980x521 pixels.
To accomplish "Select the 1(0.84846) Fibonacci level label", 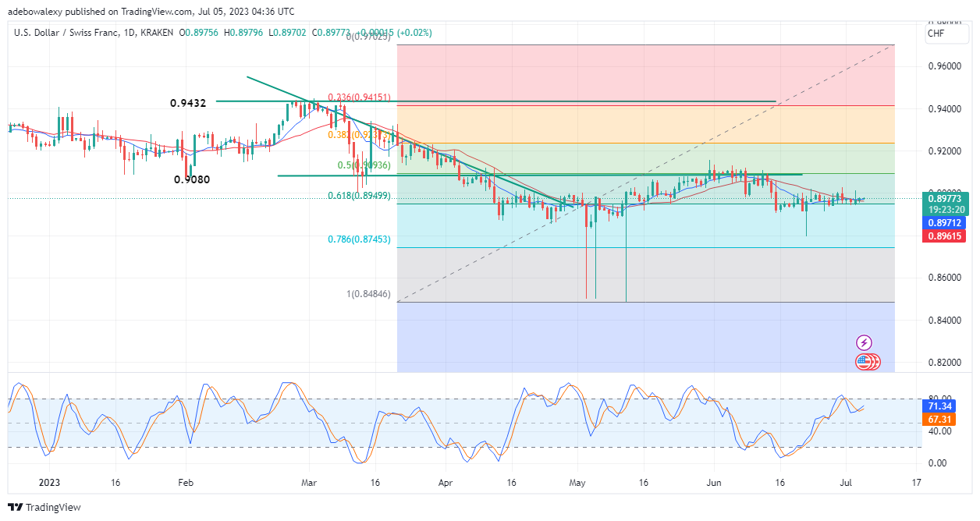I will (x=367, y=294).
